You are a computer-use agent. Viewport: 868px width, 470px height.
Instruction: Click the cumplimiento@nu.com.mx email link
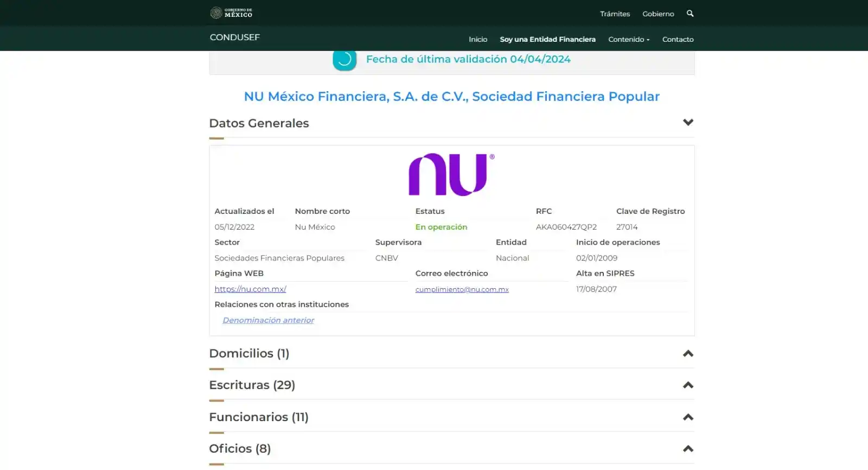(x=462, y=289)
